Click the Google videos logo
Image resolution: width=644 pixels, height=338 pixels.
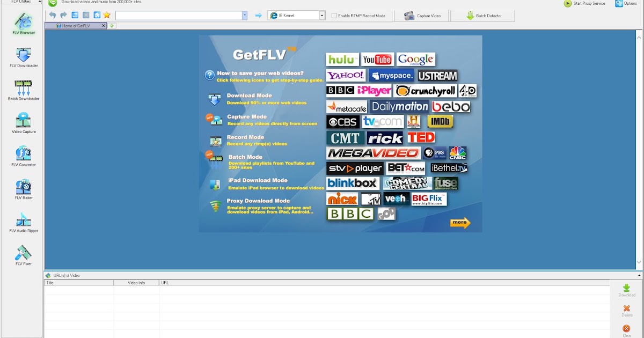coord(416,60)
